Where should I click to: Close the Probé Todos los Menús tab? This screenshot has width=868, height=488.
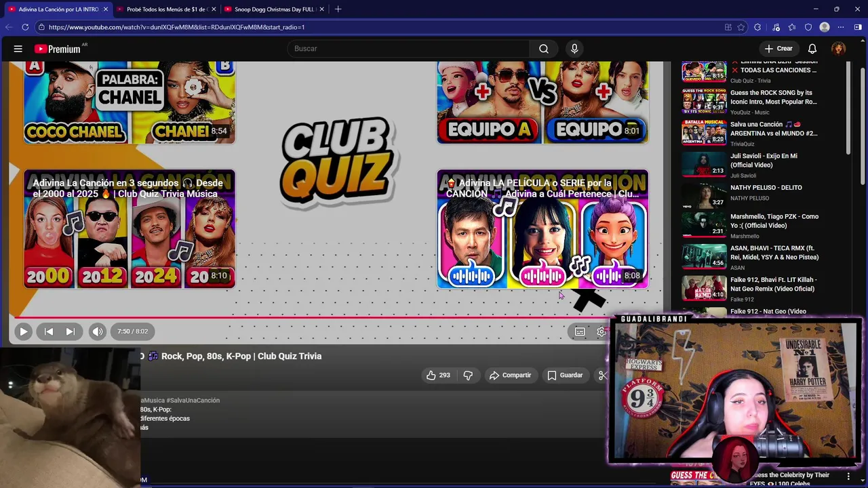(214, 9)
